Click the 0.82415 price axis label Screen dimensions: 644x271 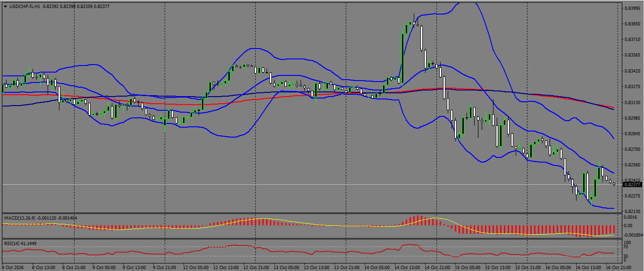tap(632, 180)
